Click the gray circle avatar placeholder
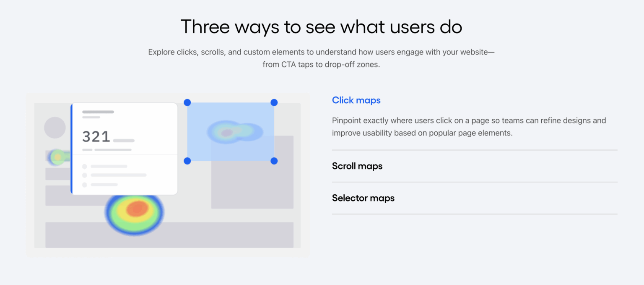The height and width of the screenshot is (285, 644). 55,128
